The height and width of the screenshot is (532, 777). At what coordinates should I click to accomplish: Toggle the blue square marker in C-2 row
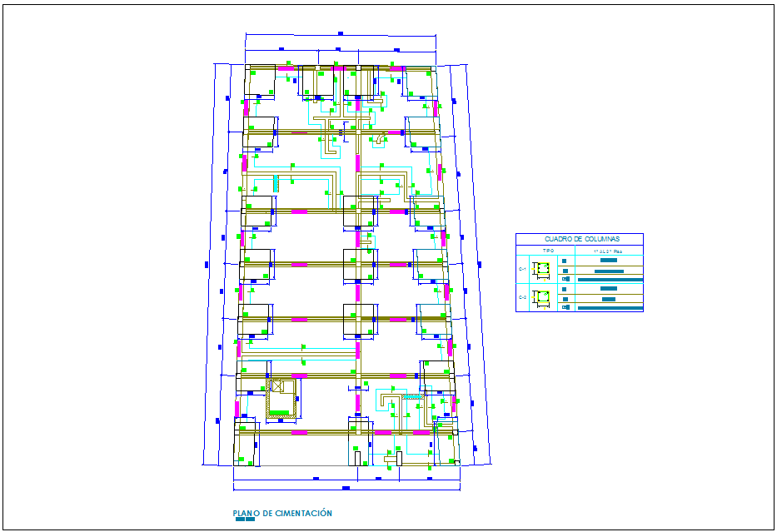click(565, 288)
